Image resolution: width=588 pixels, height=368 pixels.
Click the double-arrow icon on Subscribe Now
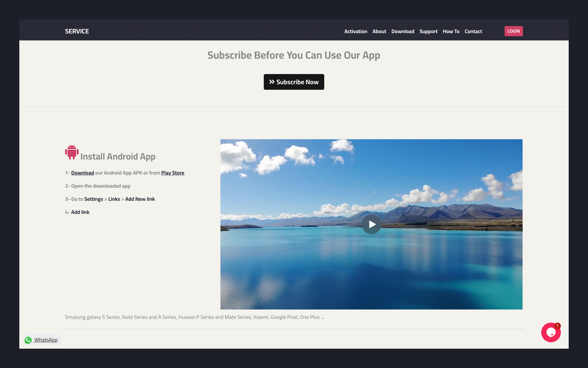(271, 82)
